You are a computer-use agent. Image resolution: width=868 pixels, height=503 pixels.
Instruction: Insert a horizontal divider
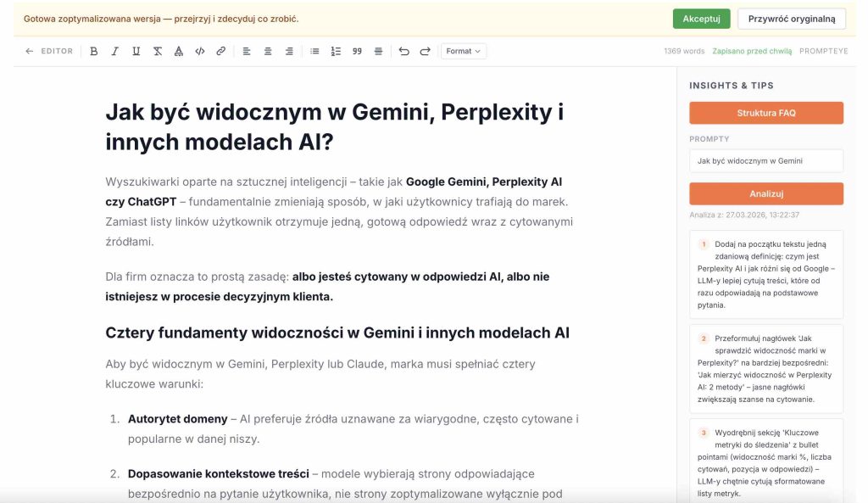pyautogui.click(x=377, y=50)
